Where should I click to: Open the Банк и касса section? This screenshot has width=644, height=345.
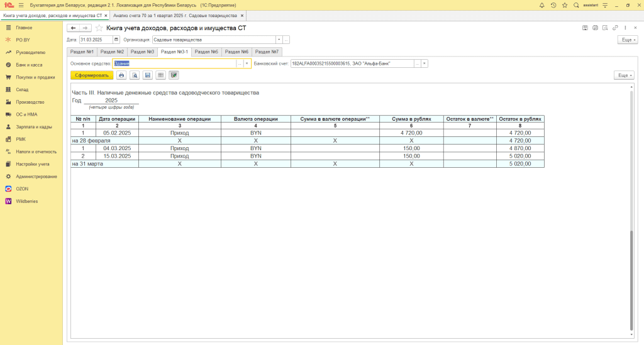31,65
